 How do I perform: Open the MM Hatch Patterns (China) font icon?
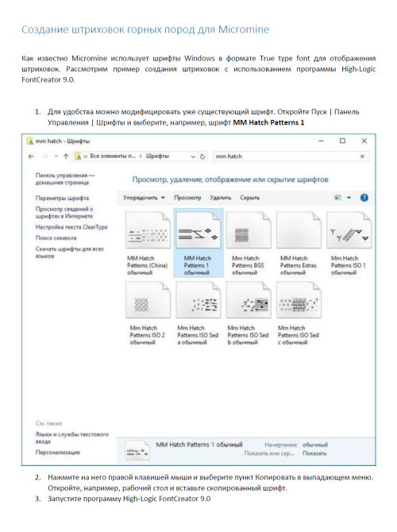point(148,230)
